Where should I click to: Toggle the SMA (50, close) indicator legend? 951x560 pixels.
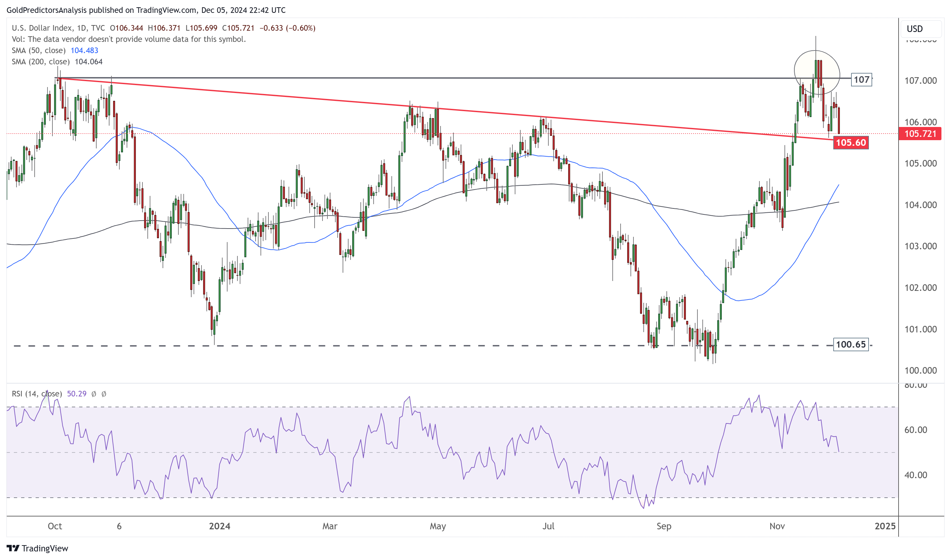coord(39,50)
